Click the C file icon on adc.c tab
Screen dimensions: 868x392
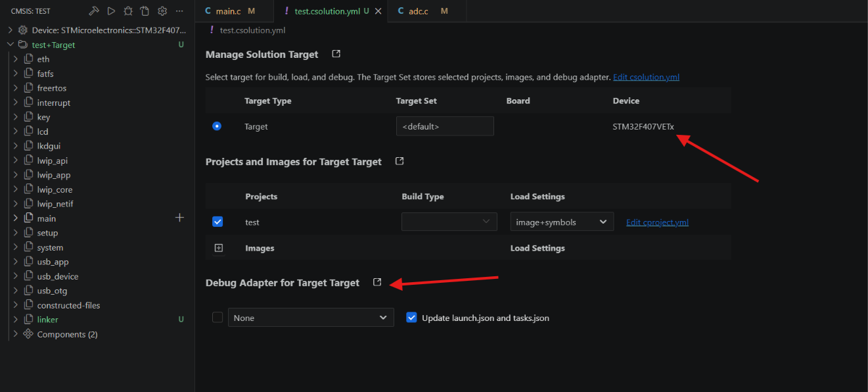(401, 11)
